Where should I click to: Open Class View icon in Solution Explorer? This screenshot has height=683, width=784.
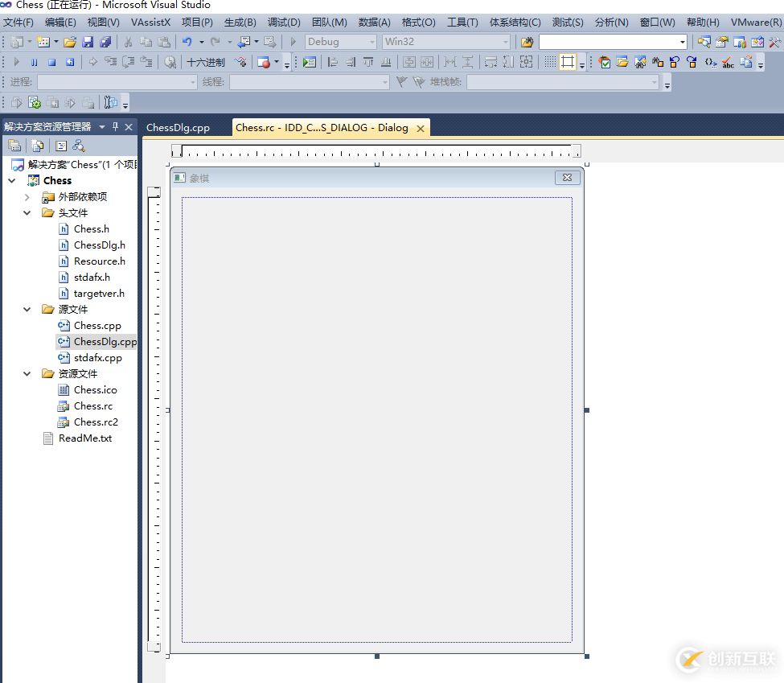point(78,146)
